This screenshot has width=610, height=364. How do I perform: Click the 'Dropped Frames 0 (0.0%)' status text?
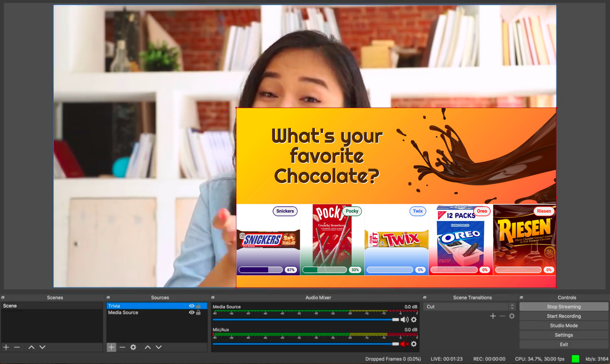(393, 359)
